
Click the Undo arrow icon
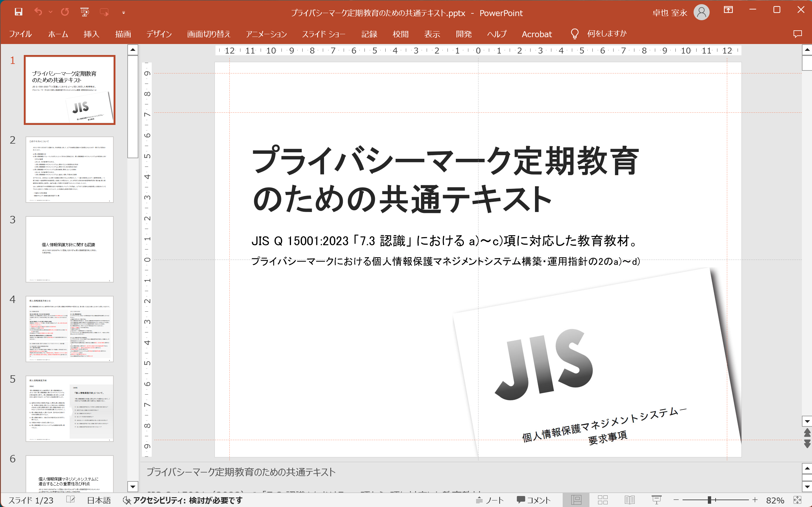[x=38, y=12]
